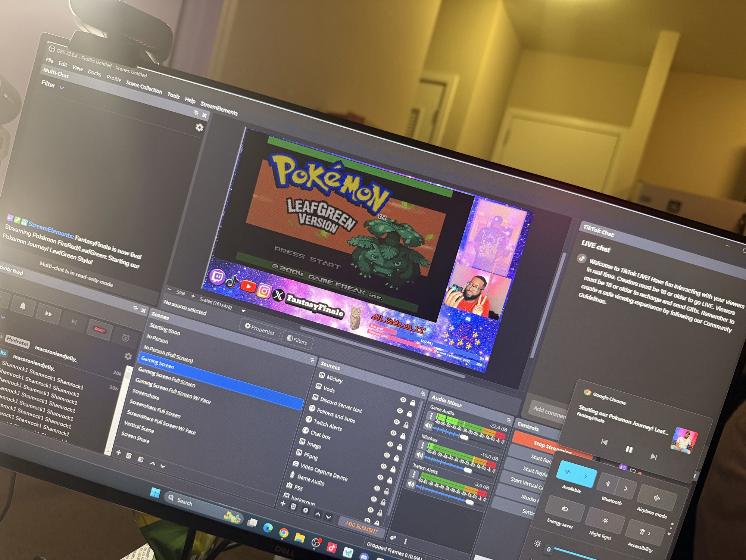Open Game Audio three-dot options menu
Image resolution: width=746 pixels, height=560 pixels.
point(432,416)
